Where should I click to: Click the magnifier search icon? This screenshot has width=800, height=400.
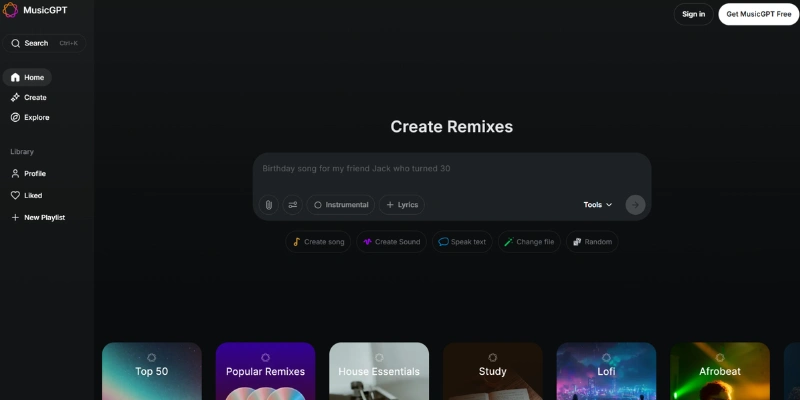pos(16,43)
